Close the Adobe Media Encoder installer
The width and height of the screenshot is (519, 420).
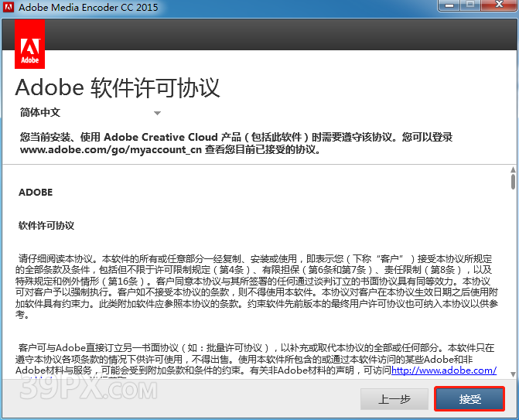pyautogui.click(x=499, y=5)
